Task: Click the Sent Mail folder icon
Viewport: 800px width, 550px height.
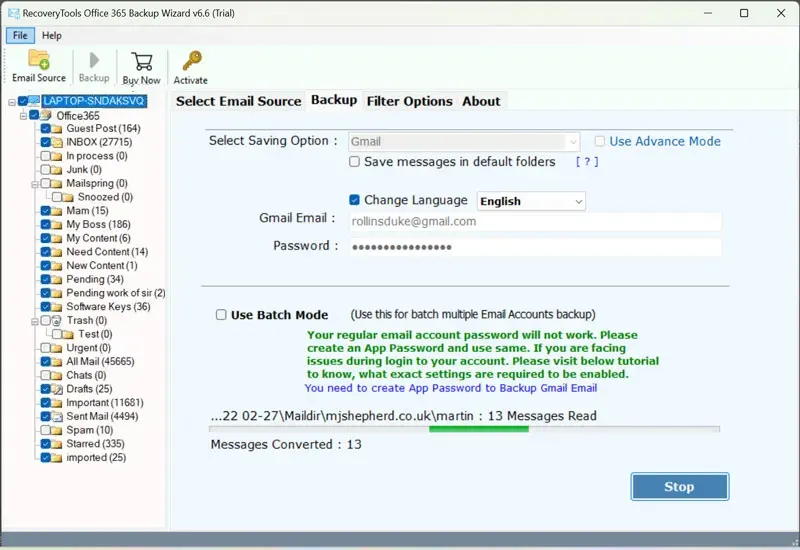Action: tap(57, 417)
